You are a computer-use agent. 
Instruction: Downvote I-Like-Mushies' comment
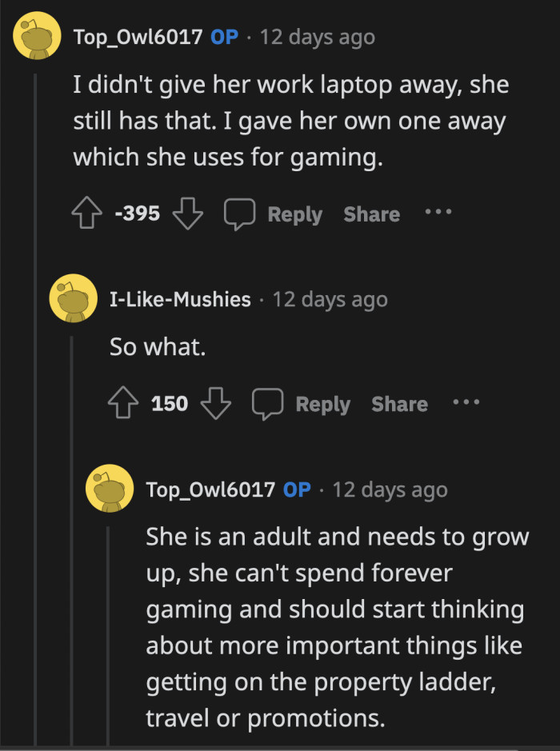[217, 403]
